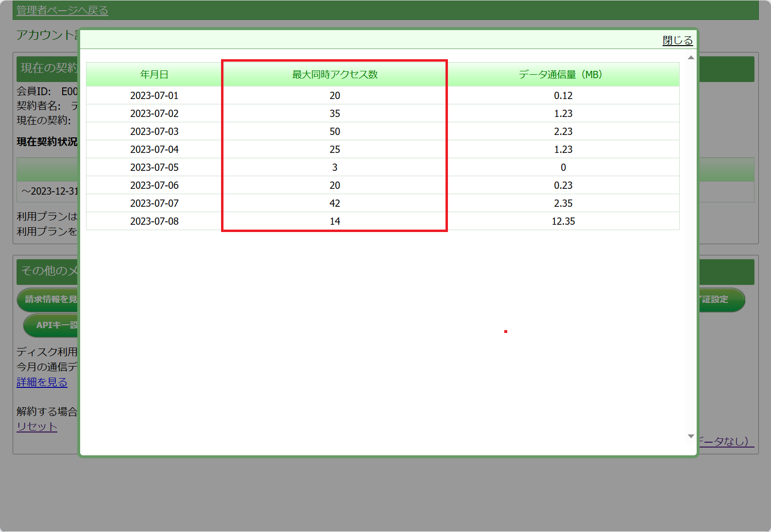Select the date cell 2023-07-08
Viewport: 771px width, 532px height.
[x=154, y=221]
